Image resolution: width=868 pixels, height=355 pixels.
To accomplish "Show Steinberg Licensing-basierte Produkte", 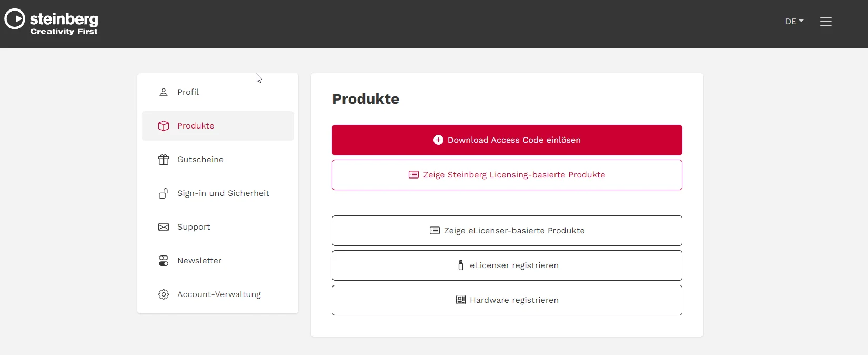I will point(507,175).
